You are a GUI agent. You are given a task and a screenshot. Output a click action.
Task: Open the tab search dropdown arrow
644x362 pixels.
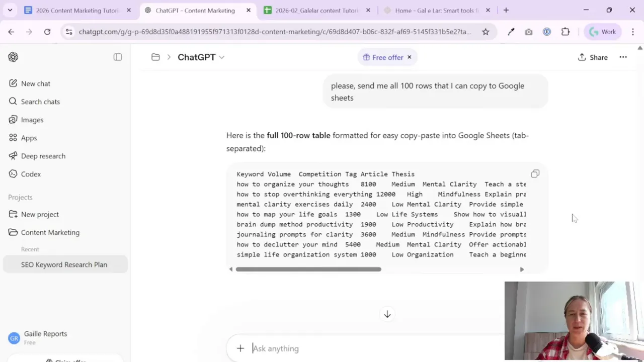pyautogui.click(x=10, y=10)
